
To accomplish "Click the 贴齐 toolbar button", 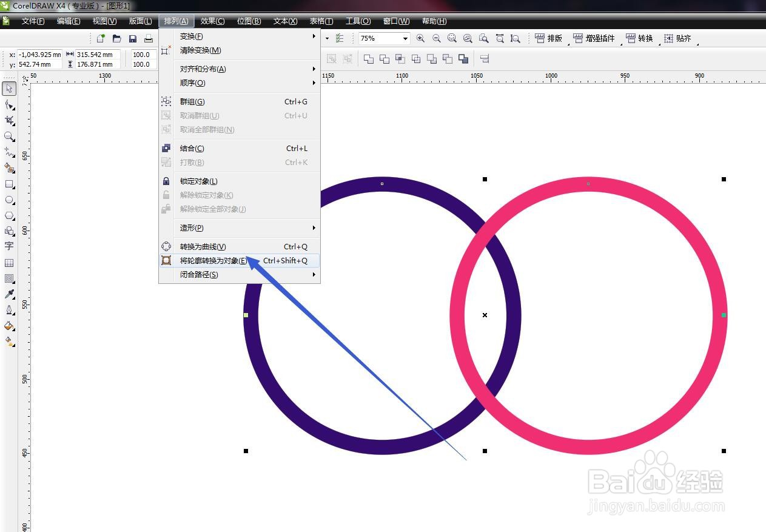I will pos(677,38).
